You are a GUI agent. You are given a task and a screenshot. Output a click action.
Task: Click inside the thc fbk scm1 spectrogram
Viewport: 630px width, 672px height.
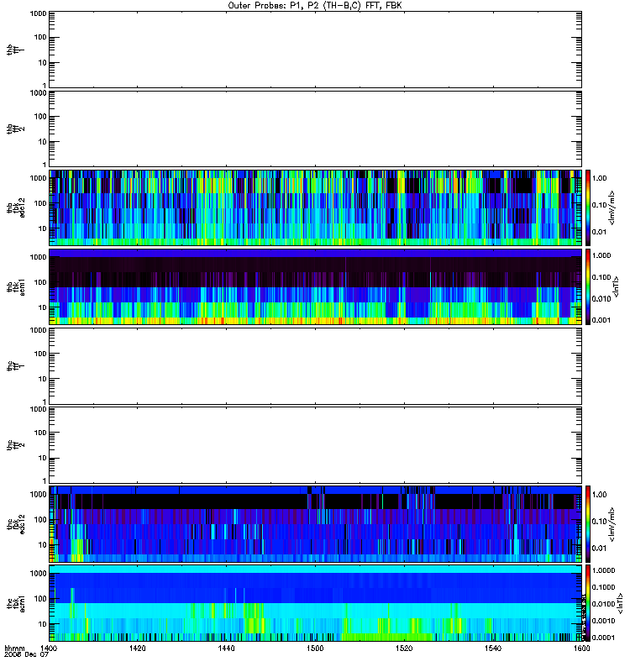316,603
